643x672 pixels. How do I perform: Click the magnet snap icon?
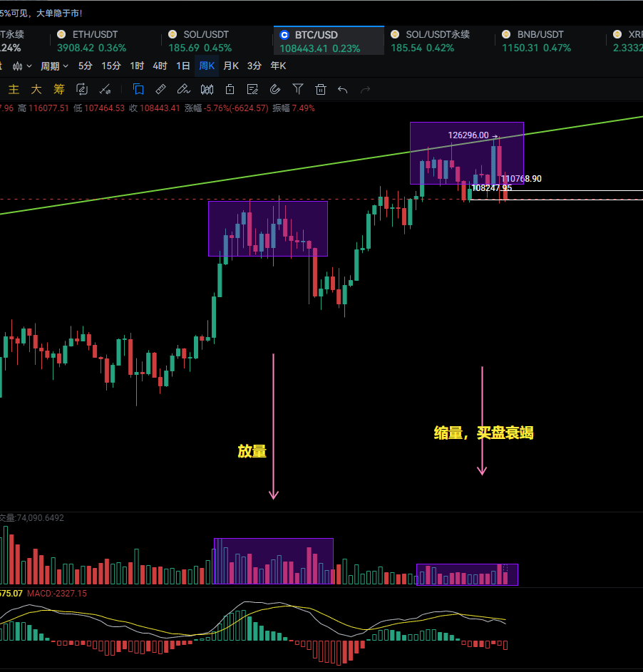click(275, 89)
